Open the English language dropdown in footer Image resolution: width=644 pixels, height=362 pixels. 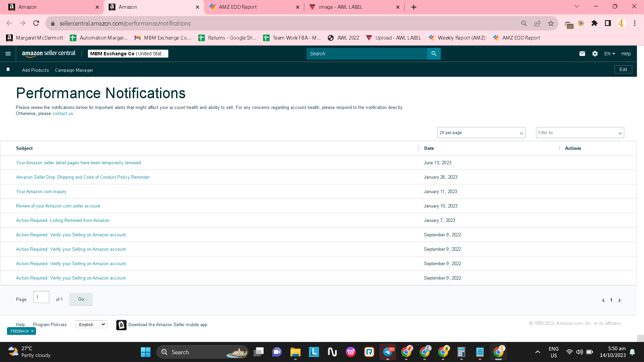(91, 324)
